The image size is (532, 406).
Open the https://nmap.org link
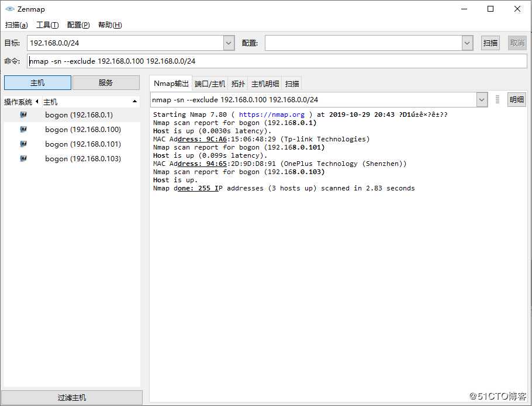[x=271, y=114]
